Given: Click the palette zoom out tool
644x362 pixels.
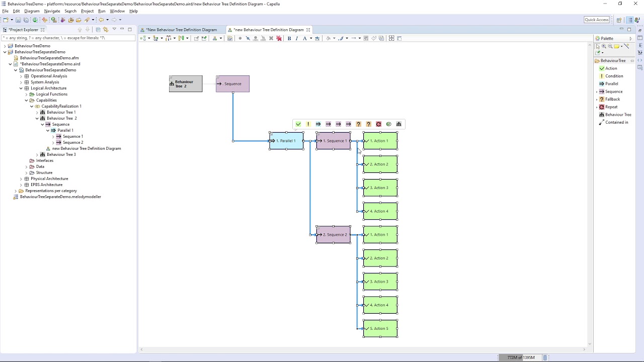Looking at the screenshot, I should (x=610, y=46).
